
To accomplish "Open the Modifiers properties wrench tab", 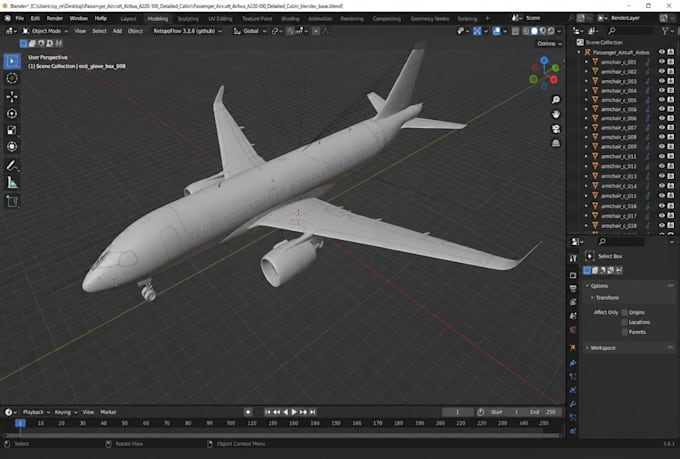I will pyautogui.click(x=573, y=362).
